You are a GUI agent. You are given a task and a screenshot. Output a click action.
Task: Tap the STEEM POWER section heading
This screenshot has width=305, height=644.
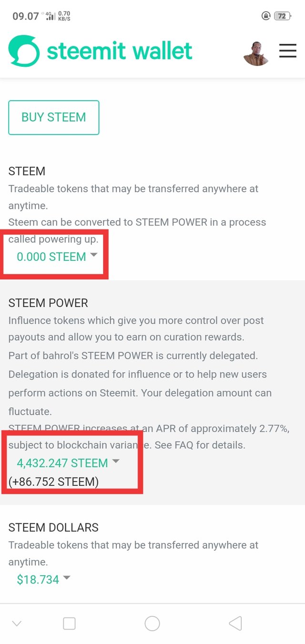pos(48,303)
